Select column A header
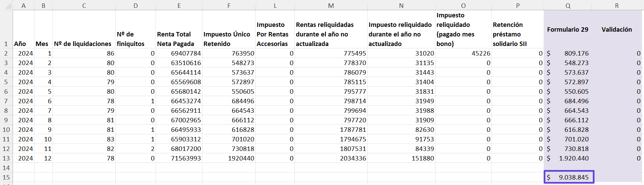This screenshot has width=644, height=185. (24, 5)
